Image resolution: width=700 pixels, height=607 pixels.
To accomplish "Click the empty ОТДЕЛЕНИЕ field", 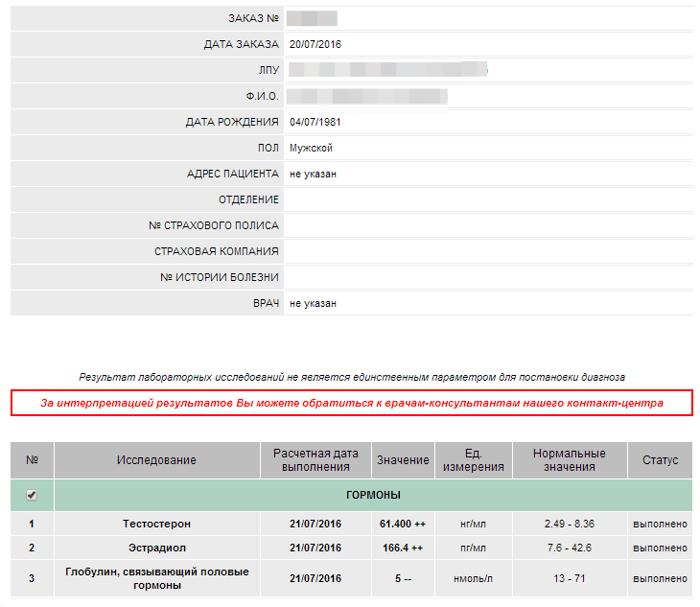I will [x=487, y=199].
